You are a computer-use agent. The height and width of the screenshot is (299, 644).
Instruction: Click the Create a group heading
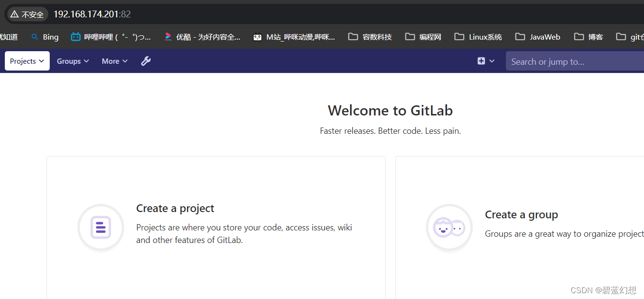(521, 214)
